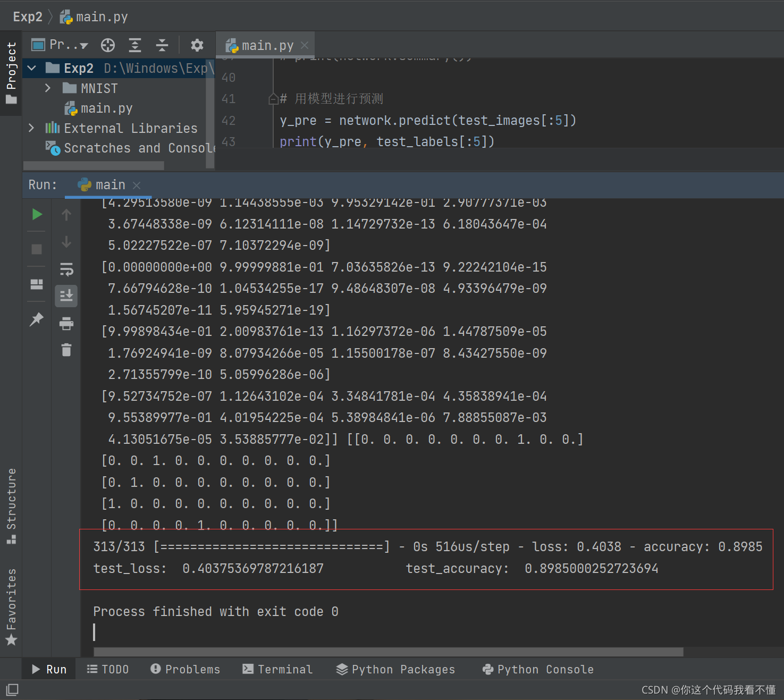Collapse the Exp2 project root node
784x700 pixels.
[32, 68]
